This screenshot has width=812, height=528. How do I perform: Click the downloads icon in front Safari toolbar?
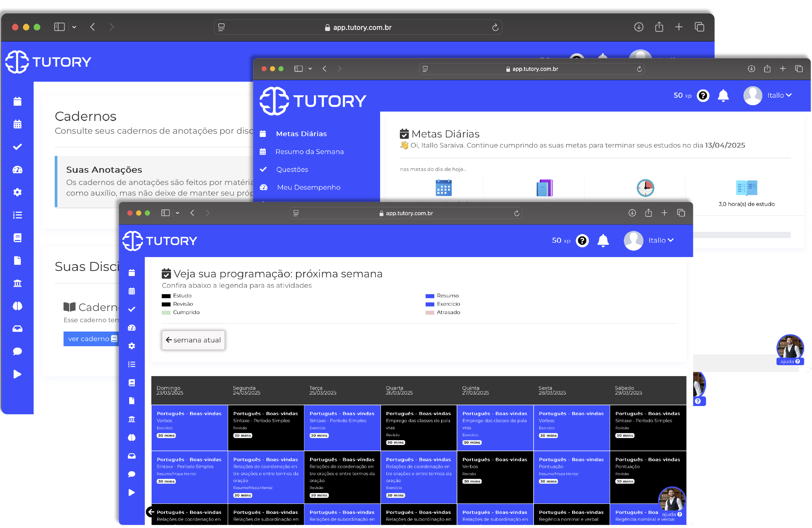632,213
